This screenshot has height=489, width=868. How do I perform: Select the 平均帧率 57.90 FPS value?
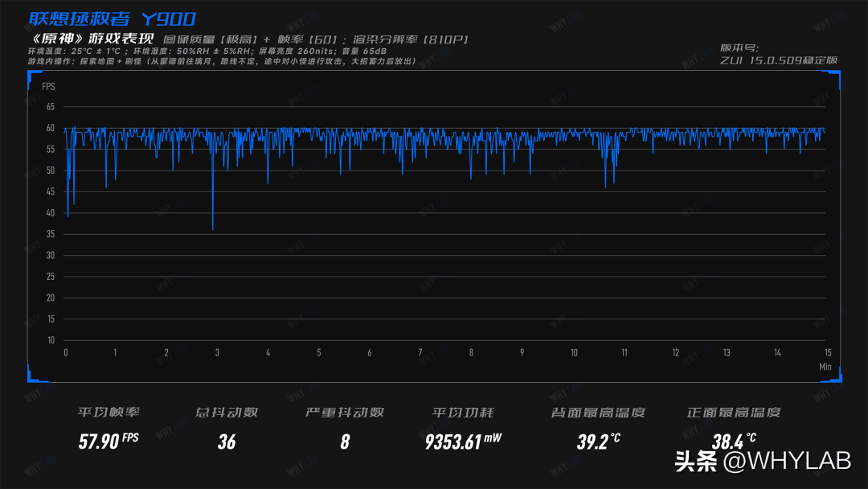pos(108,442)
